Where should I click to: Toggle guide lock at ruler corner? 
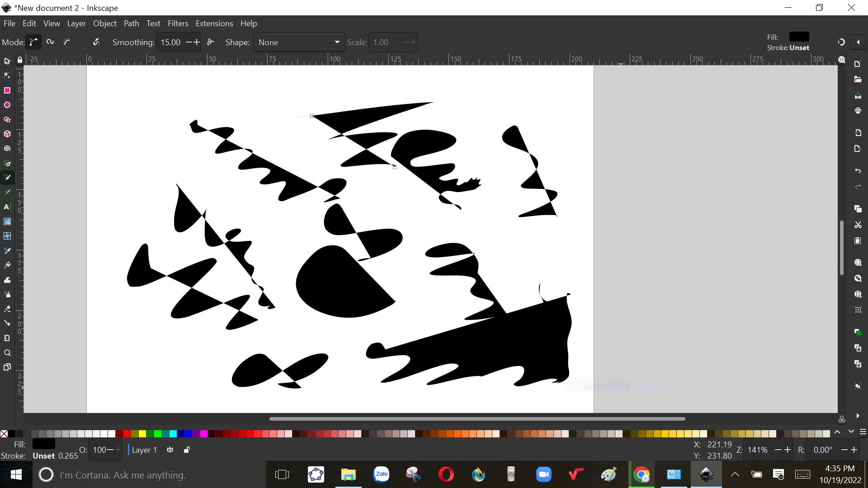point(19,60)
